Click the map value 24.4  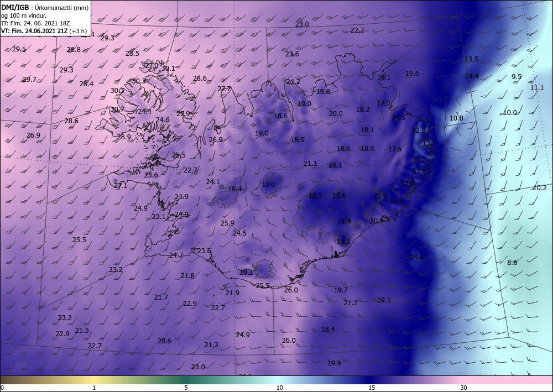pyautogui.click(x=144, y=111)
